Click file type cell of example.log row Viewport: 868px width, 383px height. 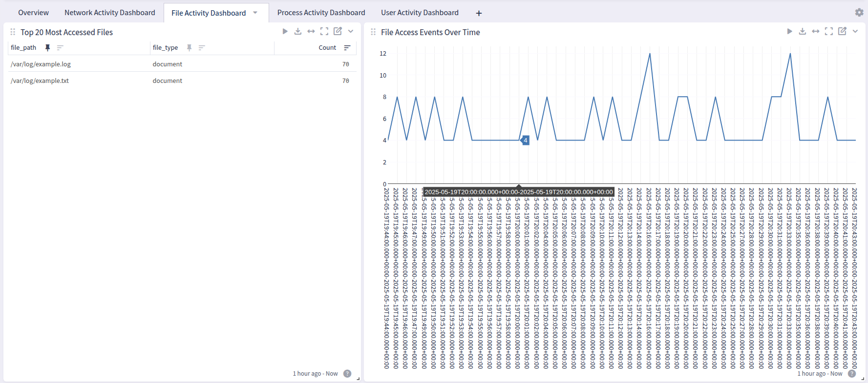167,64
